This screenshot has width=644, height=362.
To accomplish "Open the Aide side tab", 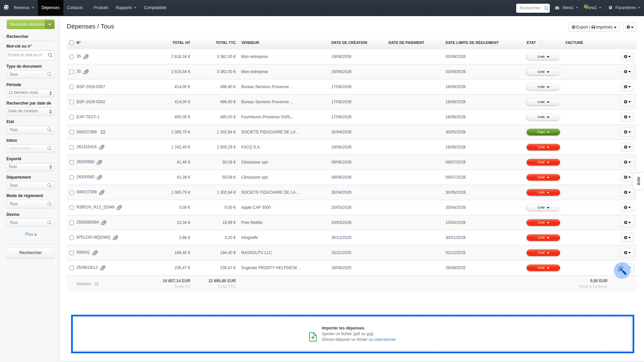I will pos(639,181).
